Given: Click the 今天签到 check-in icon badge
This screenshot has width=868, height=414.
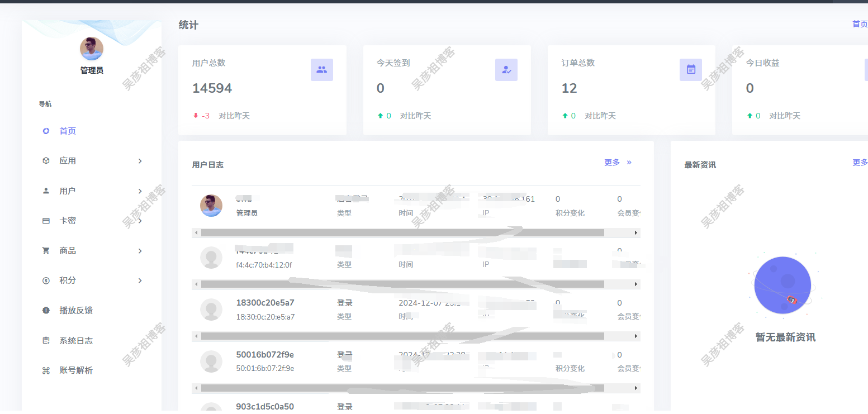Looking at the screenshot, I should pyautogui.click(x=506, y=70).
